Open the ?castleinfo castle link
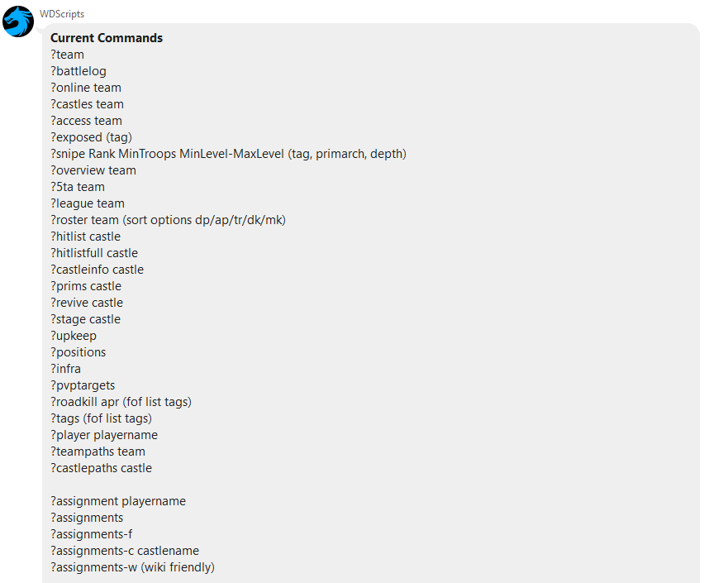 (97, 269)
